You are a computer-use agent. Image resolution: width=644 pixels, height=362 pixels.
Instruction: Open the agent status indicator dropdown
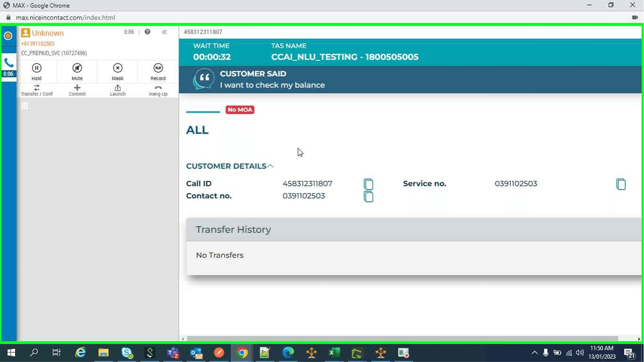8,36
